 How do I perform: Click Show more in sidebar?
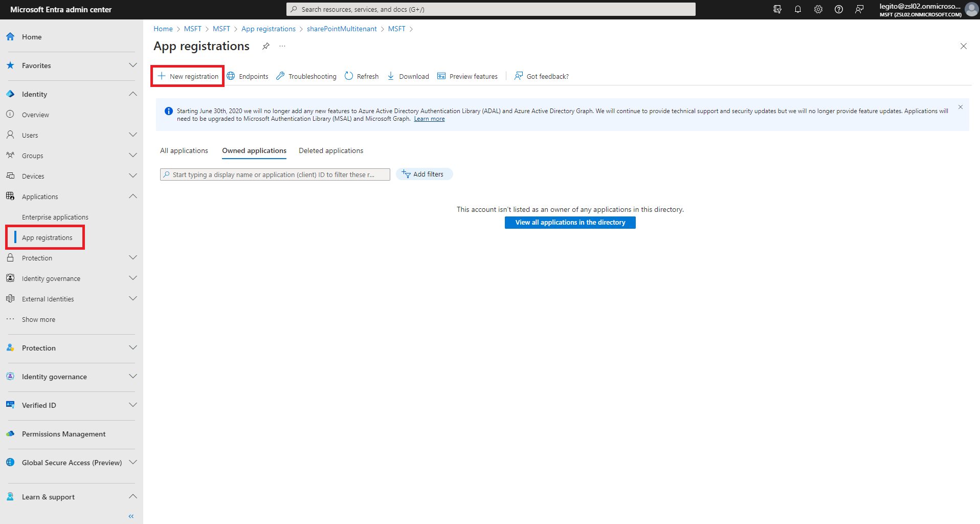point(38,319)
